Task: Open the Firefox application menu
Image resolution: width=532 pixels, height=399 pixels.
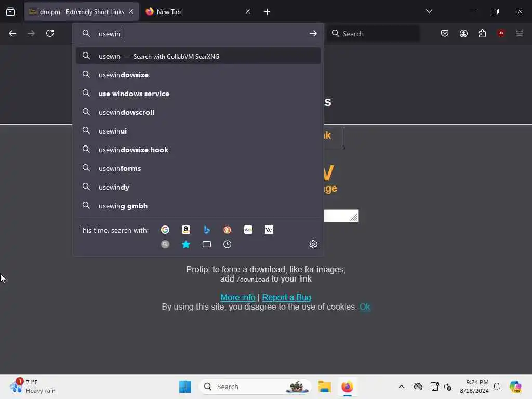Action: [x=519, y=33]
